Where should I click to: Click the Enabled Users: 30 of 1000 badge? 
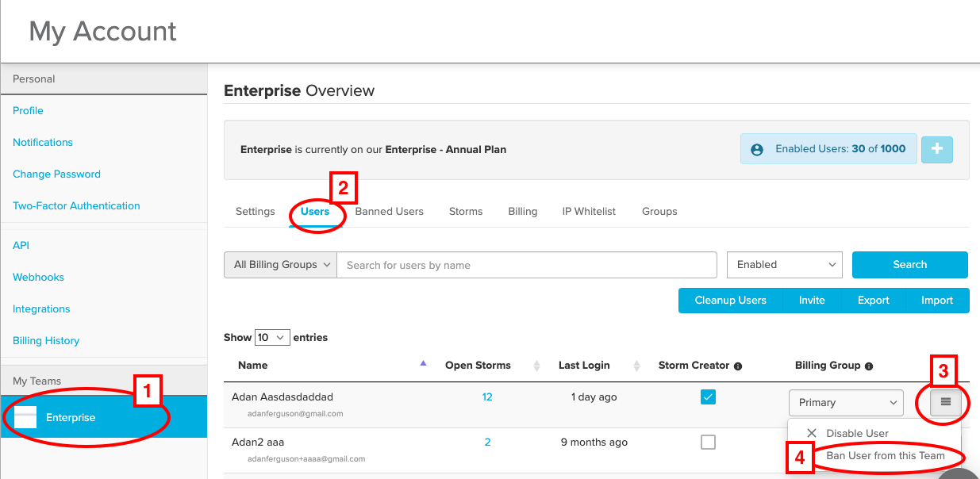tap(828, 148)
